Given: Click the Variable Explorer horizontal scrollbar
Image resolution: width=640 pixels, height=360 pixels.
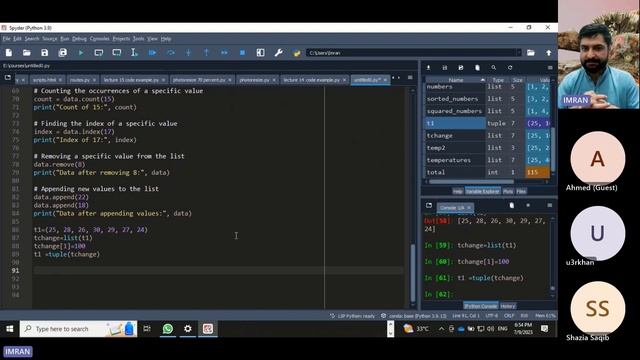Looking at the screenshot, I should pyautogui.click(x=471, y=182).
